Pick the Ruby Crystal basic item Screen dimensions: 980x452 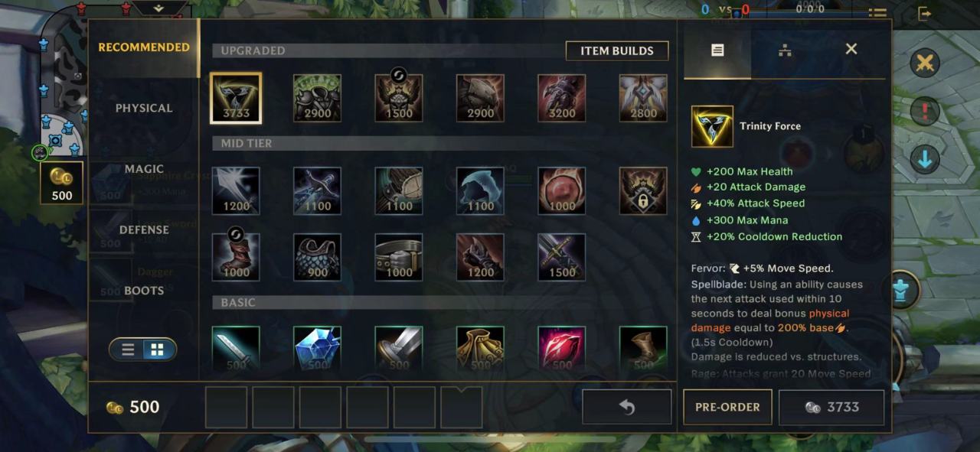pos(561,350)
